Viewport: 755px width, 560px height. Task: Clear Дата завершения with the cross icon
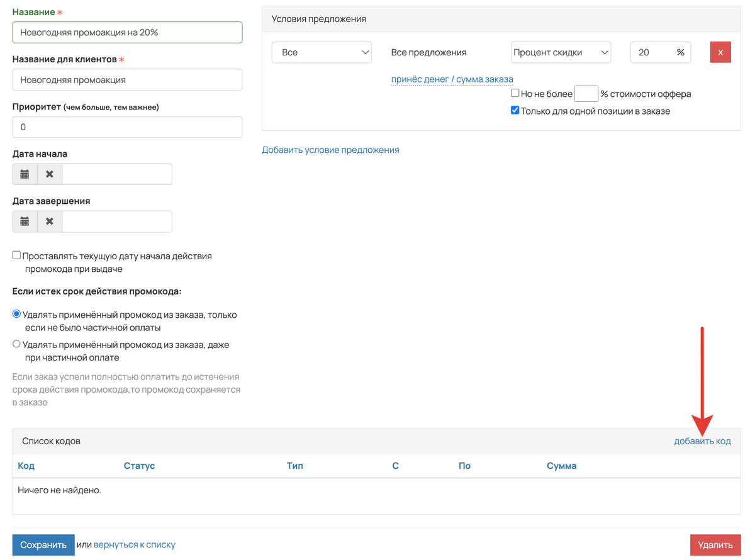pyautogui.click(x=50, y=221)
